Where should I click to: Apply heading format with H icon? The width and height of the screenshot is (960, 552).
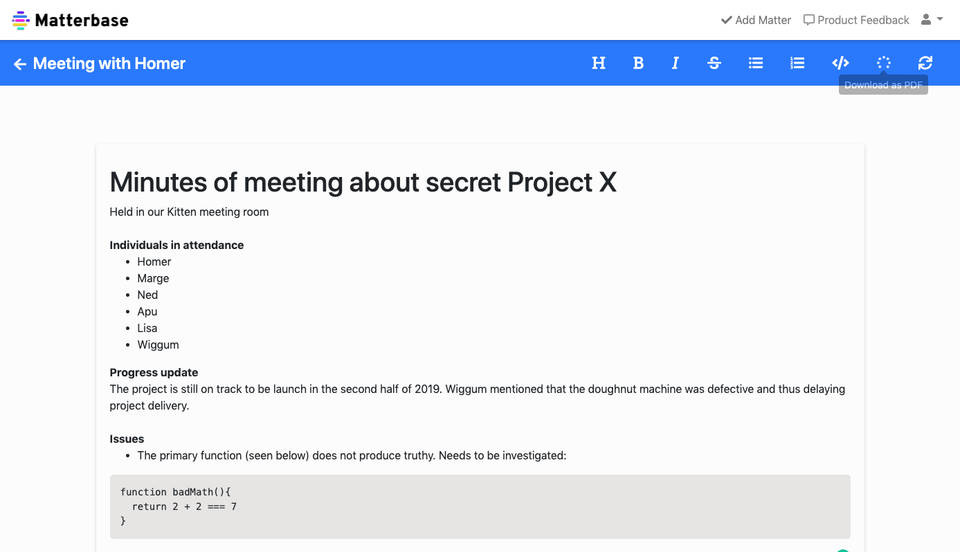[598, 63]
